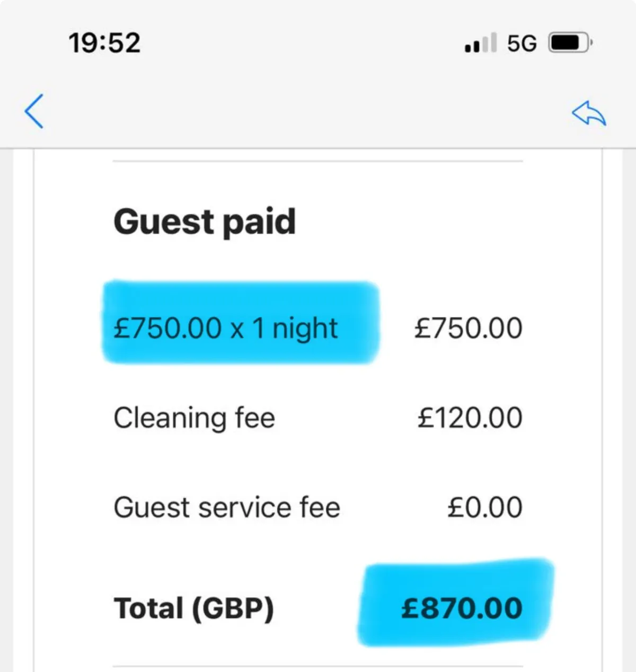
Task: Click the 'Guest paid' heading
Action: click(x=205, y=222)
